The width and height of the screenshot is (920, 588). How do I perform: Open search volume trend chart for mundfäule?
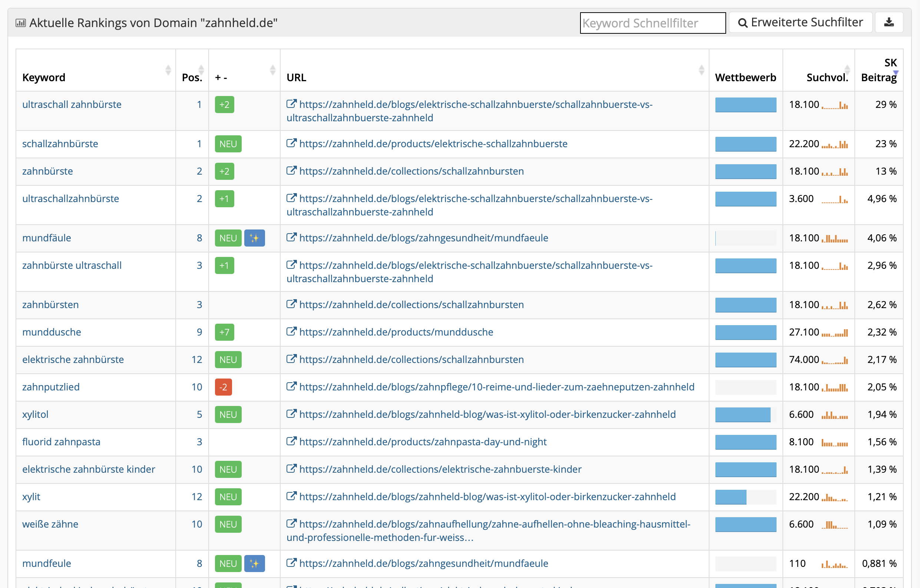pos(835,238)
